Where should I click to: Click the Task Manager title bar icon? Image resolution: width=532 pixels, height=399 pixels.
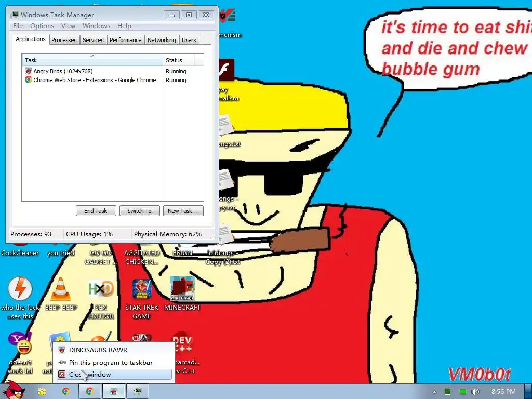14,15
